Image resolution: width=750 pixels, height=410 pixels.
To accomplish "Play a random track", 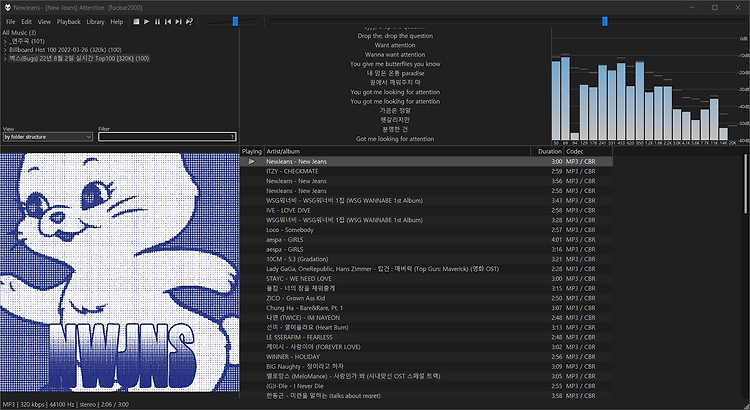I will [x=189, y=22].
